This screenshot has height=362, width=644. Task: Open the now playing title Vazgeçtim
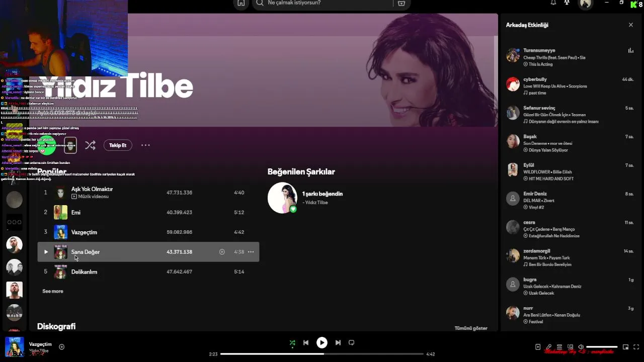point(40,344)
